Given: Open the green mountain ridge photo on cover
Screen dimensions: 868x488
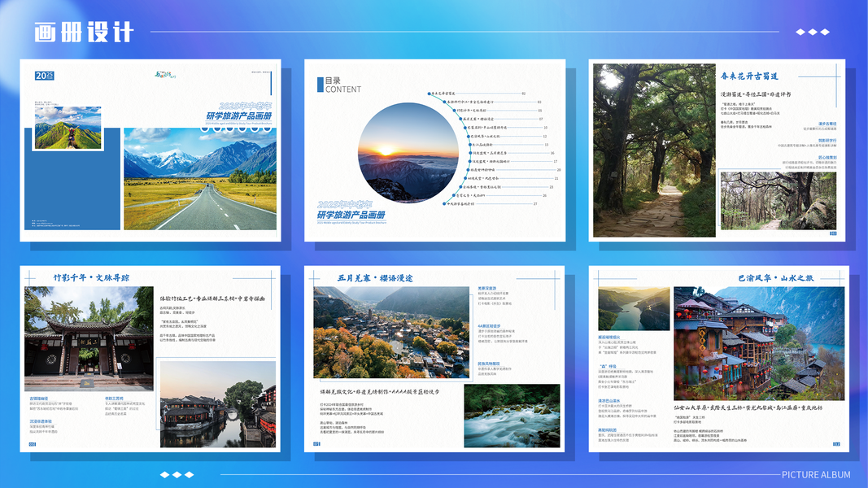Looking at the screenshot, I should (x=68, y=128).
